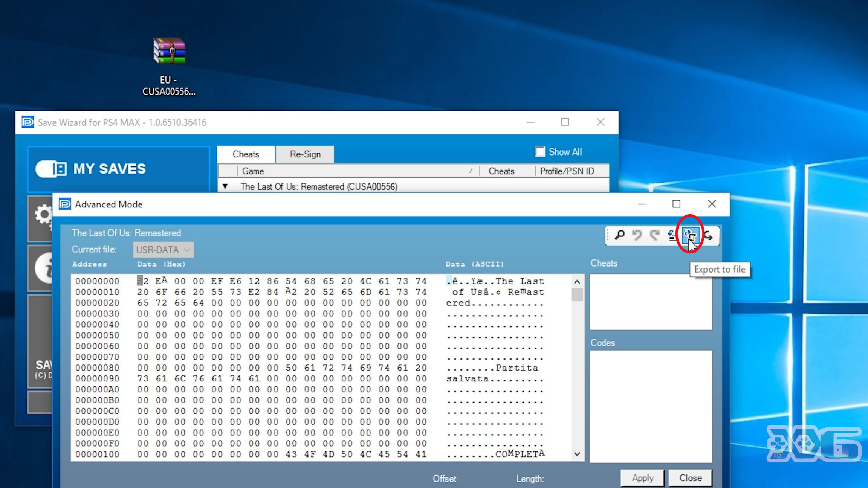The width and height of the screenshot is (868, 488).
Task: Click the Re-Sign tab in Save Wizard
Action: click(x=305, y=154)
